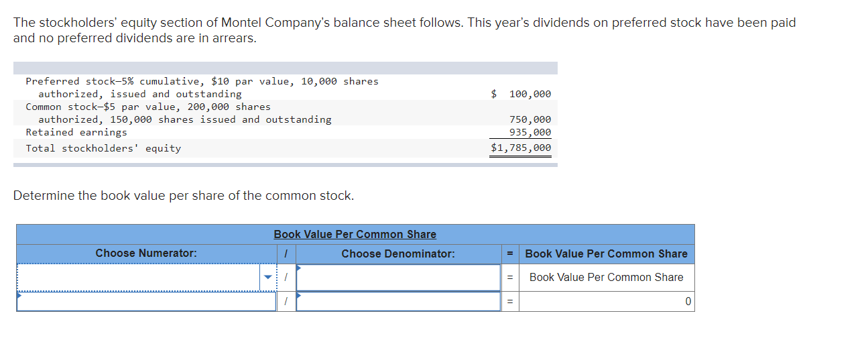Click the second-row denominator value field
Image resolution: width=868 pixels, height=338 pixels.
point(398,302)
